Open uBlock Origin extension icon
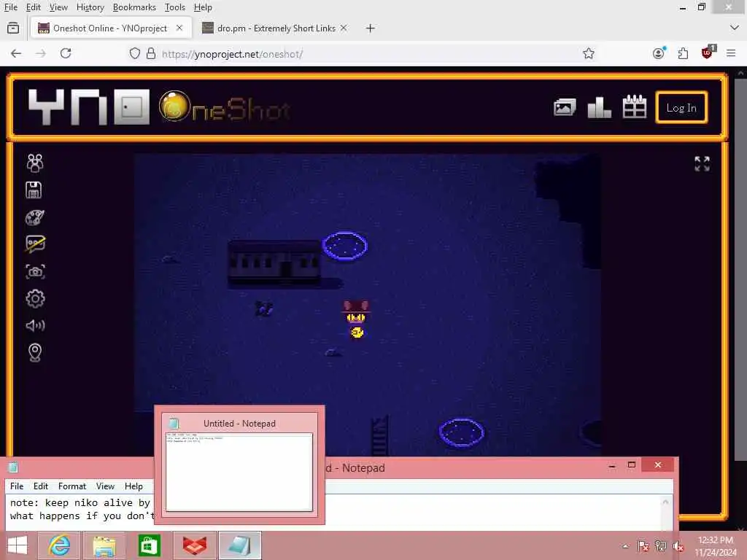This screenshot has height=560, width=747. pyautogui.click(x=708, y=52)
